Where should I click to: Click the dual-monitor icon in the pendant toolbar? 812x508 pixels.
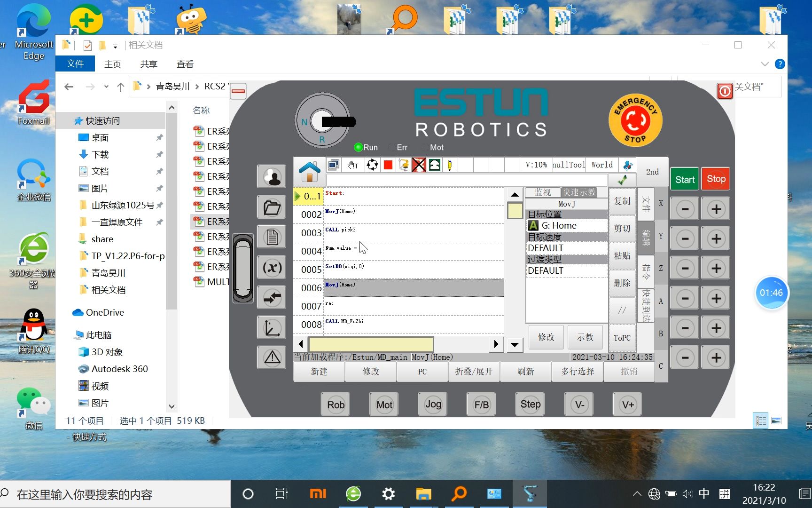[334, 165]
